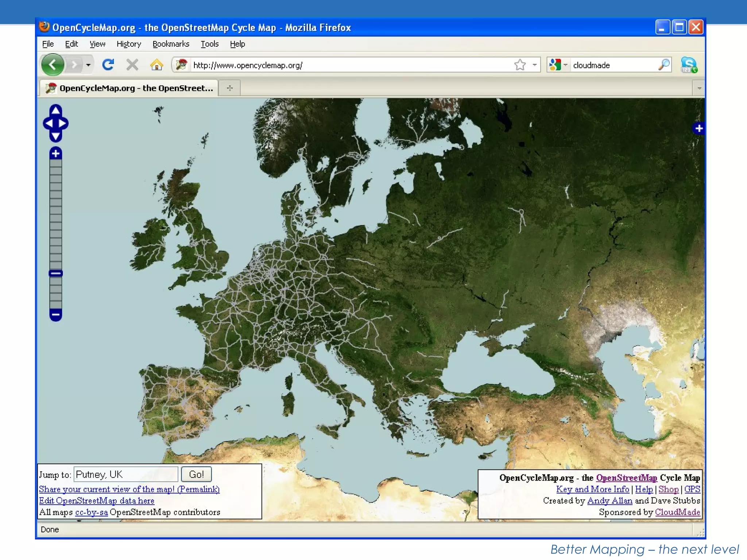Open the Share your current view Permalink

click(129, 489)
